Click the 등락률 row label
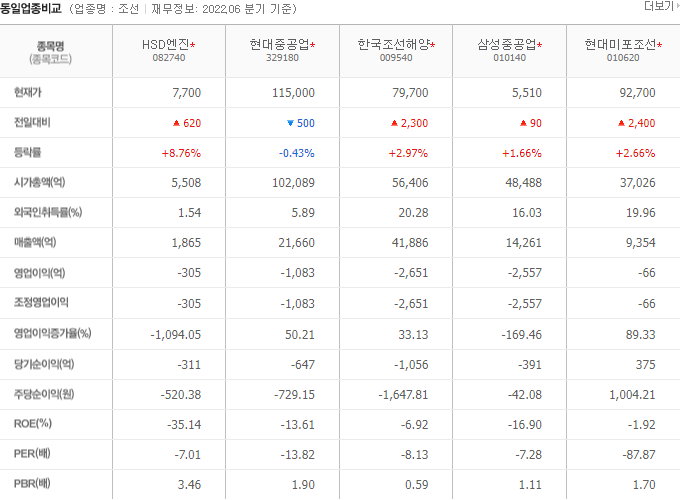Screen dimensions: 680x500 click(x=28, y=152)
